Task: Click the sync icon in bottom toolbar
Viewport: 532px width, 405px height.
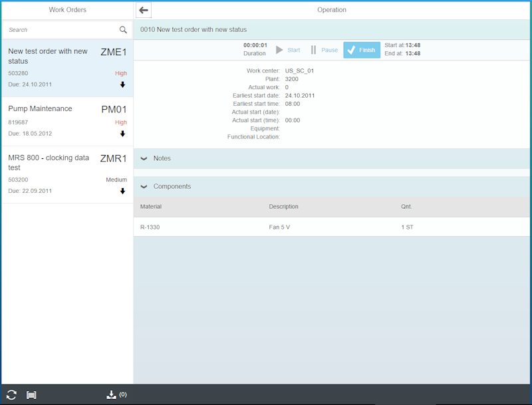Action: pyautogui.click(x=13, y=394)
